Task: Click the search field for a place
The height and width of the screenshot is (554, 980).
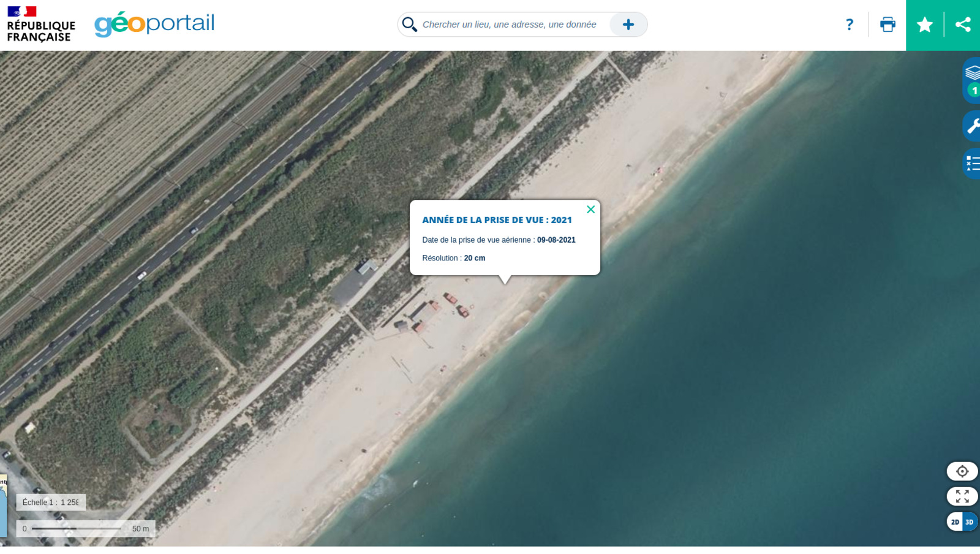Action: pyautogui.click(x=509, y=25)
